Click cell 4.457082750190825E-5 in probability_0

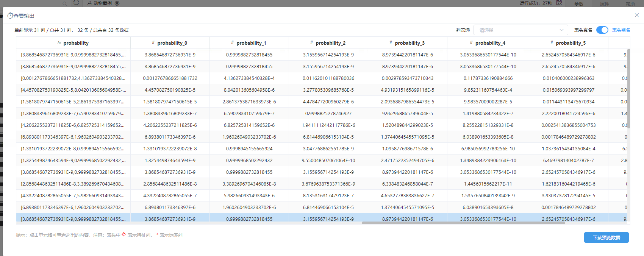[x=170, y=90]
